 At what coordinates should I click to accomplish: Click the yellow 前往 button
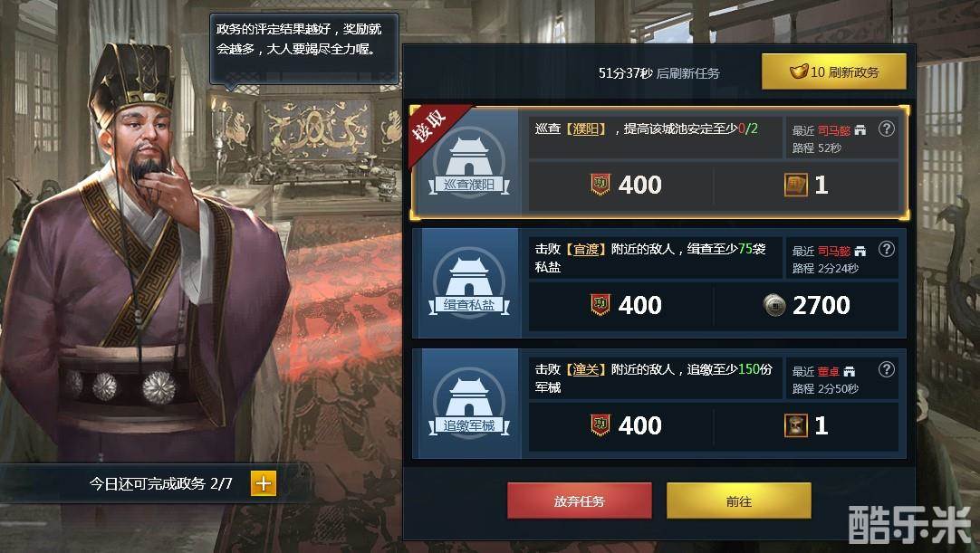pyautogui.click(x=739, y=501)
